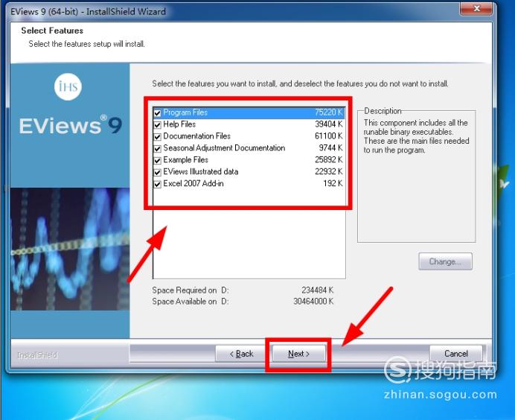The image size is (515, 420).
Task: Click the 30464000 K space available value
Action: coord(313,302)
